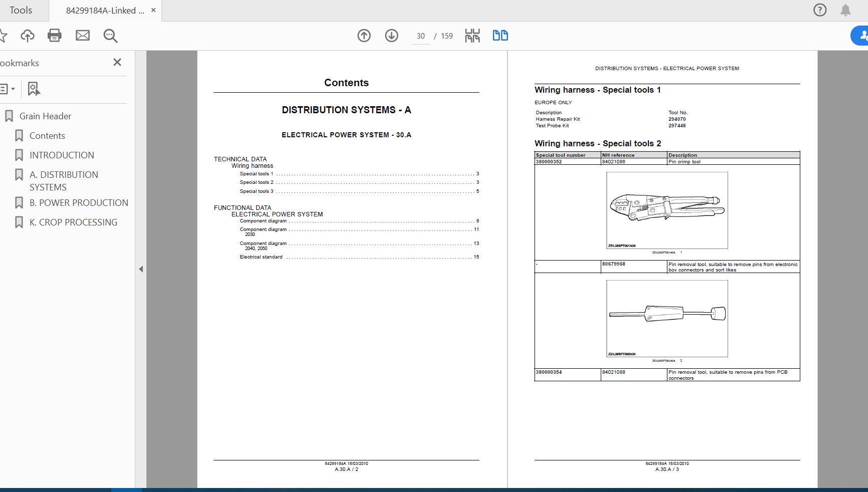Click the Email document icon
The width and height of the screenshot is (868, 492).
[83, 36]
